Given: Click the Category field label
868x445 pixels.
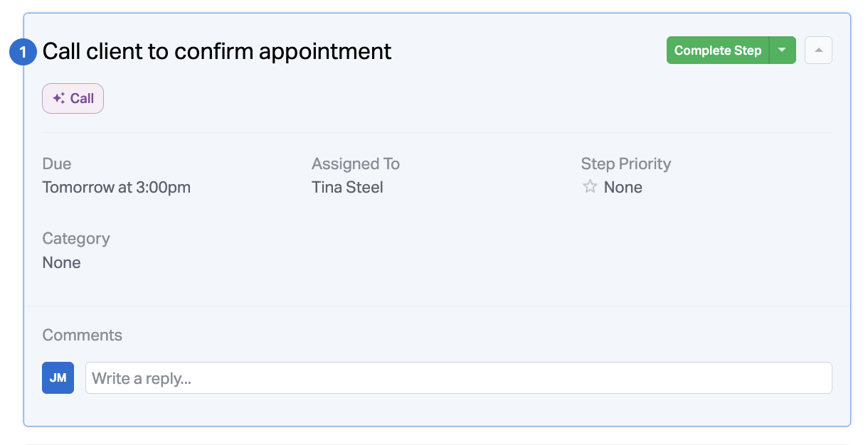Looking at the screenshot, I should [x=76, y=239].
